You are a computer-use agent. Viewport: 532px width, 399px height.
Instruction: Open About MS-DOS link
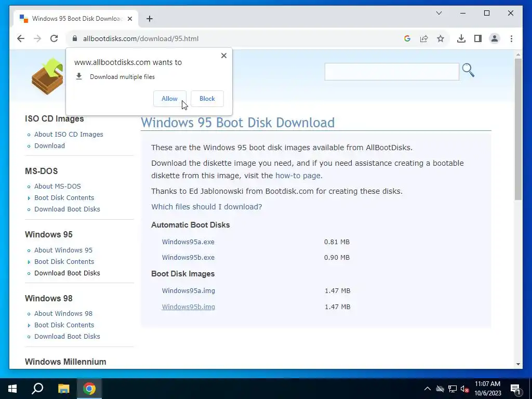point(57,187)
